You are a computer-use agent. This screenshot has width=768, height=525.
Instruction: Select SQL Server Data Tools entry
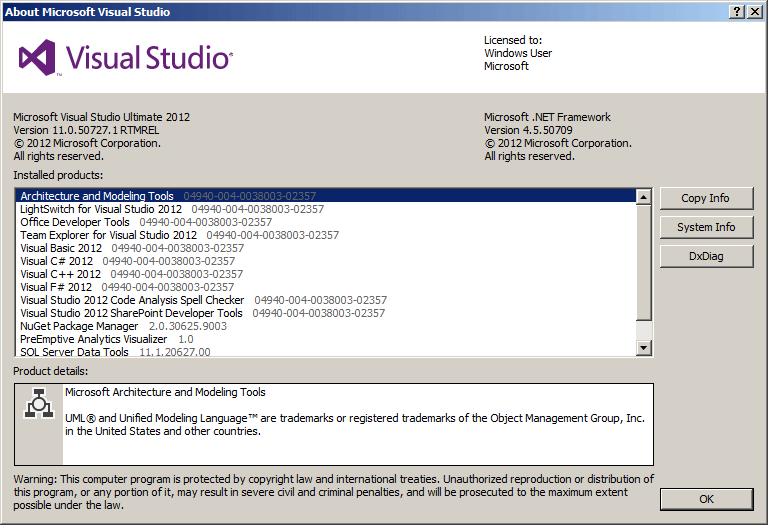point(326,352)
